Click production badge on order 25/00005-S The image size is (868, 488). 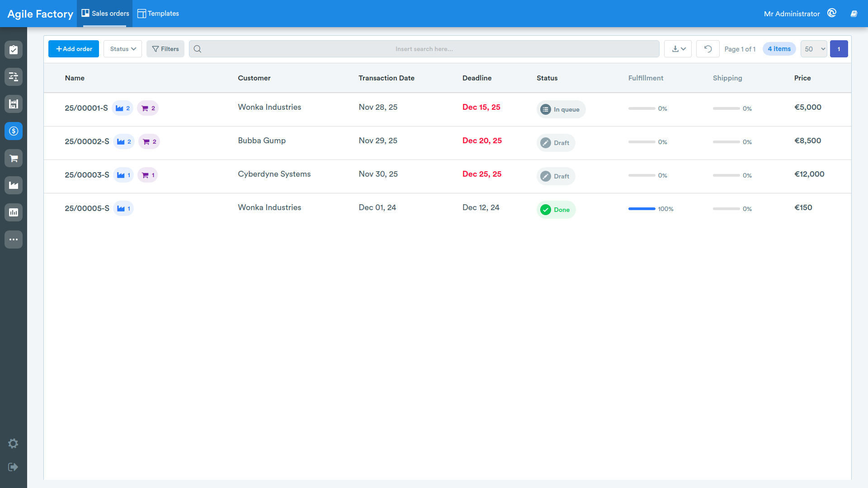123,208
